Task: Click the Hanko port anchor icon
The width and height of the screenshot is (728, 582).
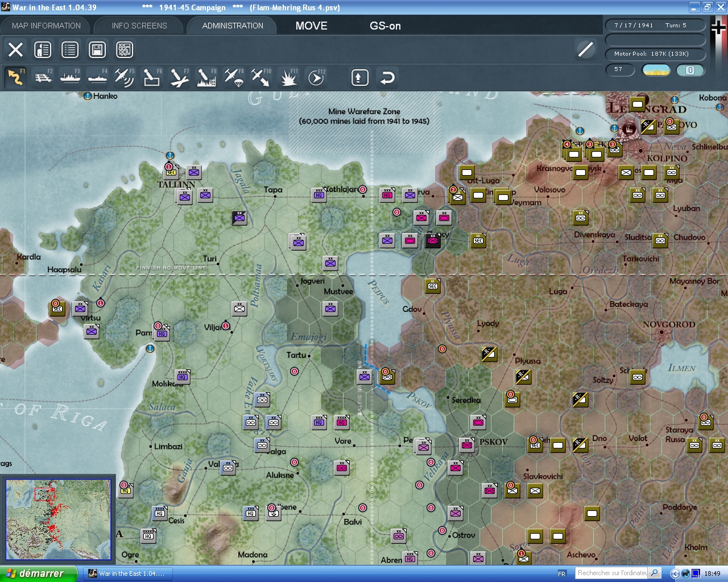Action: point(88,96)
